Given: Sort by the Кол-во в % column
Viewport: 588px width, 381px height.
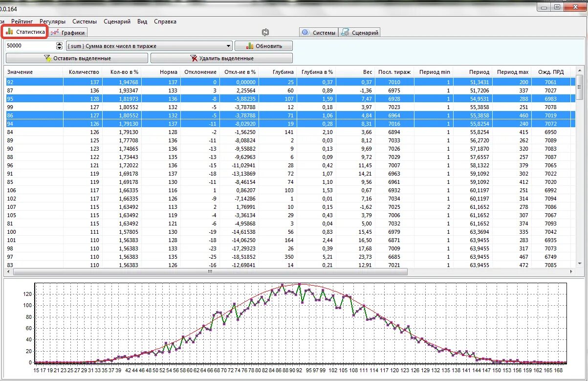Looking at the screenshot, I should [x=122, y=72].
